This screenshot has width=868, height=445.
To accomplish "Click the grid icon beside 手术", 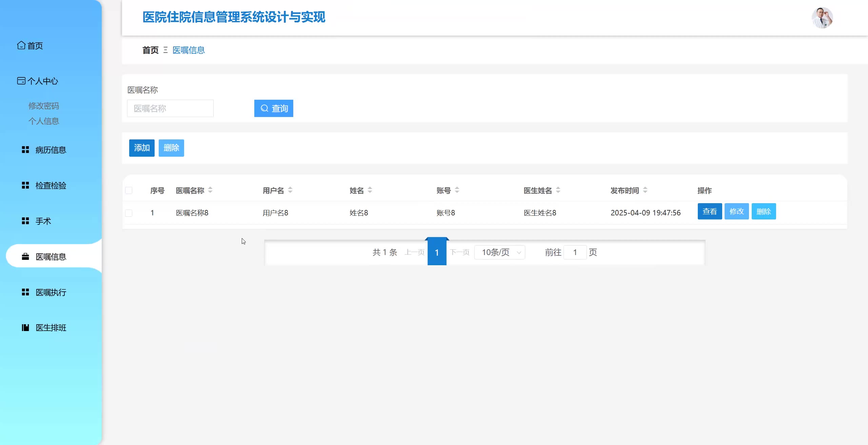I will [x=25, y=221].
